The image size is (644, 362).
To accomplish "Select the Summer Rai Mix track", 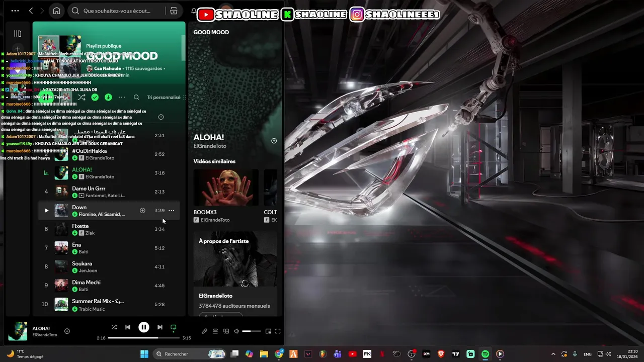I will click(109, 304).
